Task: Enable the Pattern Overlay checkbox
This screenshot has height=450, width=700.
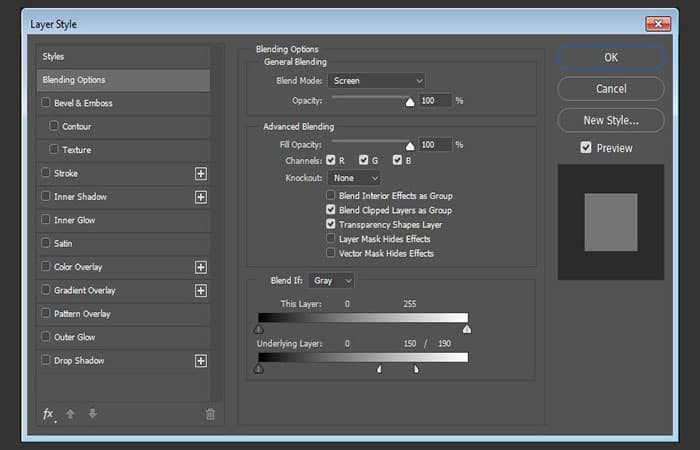Action: click(46, 312)
